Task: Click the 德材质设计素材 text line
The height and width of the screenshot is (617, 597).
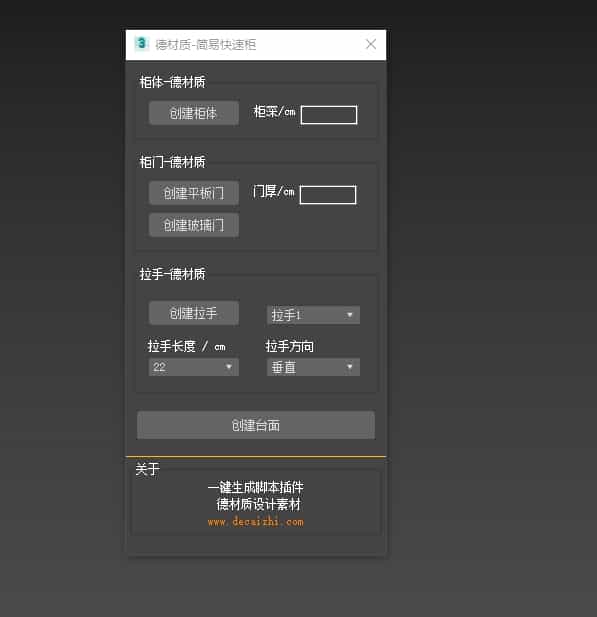Action: 259,504
